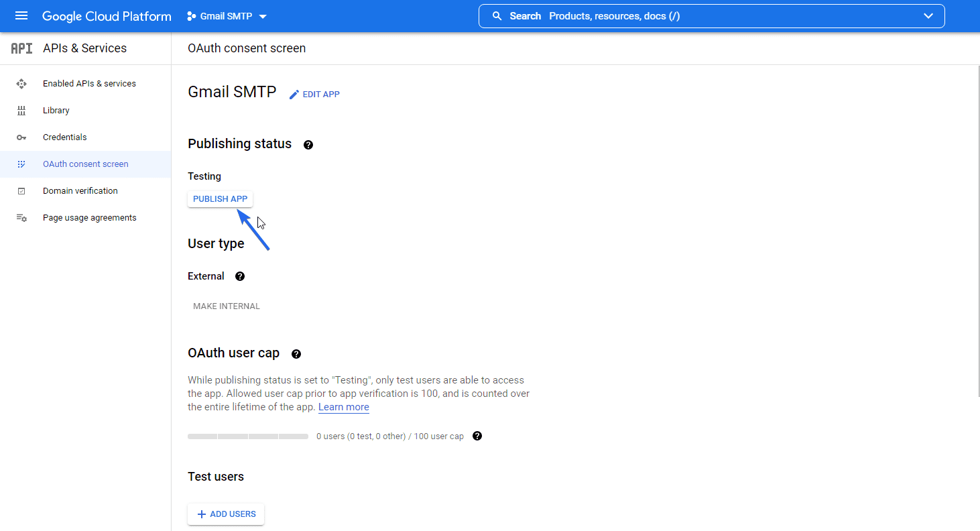980x531 pixels.
Task: Open the Learn more link
Action: click(344, 407)
